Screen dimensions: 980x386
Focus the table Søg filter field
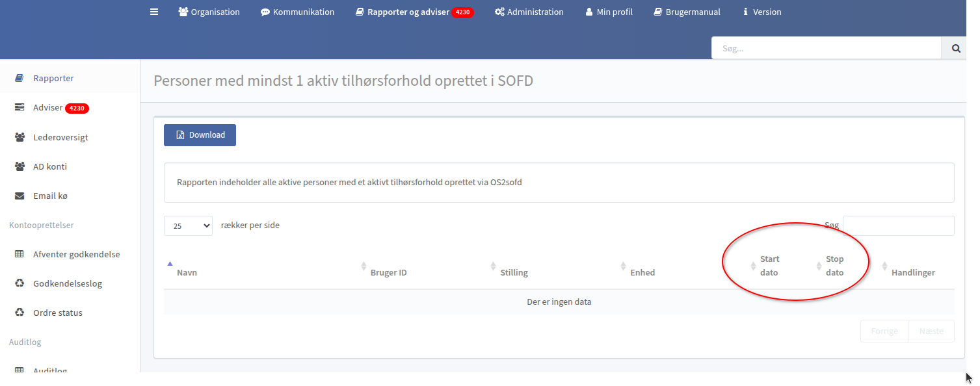point(898,225)
